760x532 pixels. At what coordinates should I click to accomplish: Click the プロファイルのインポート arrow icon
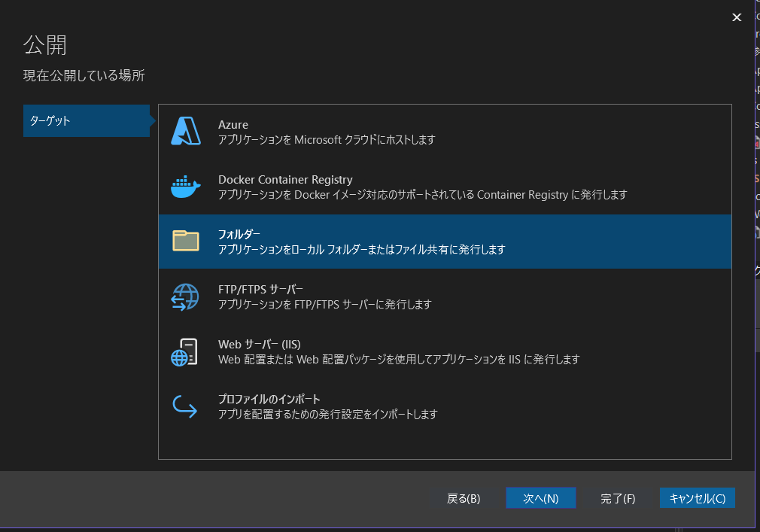[x=185, y=406]
